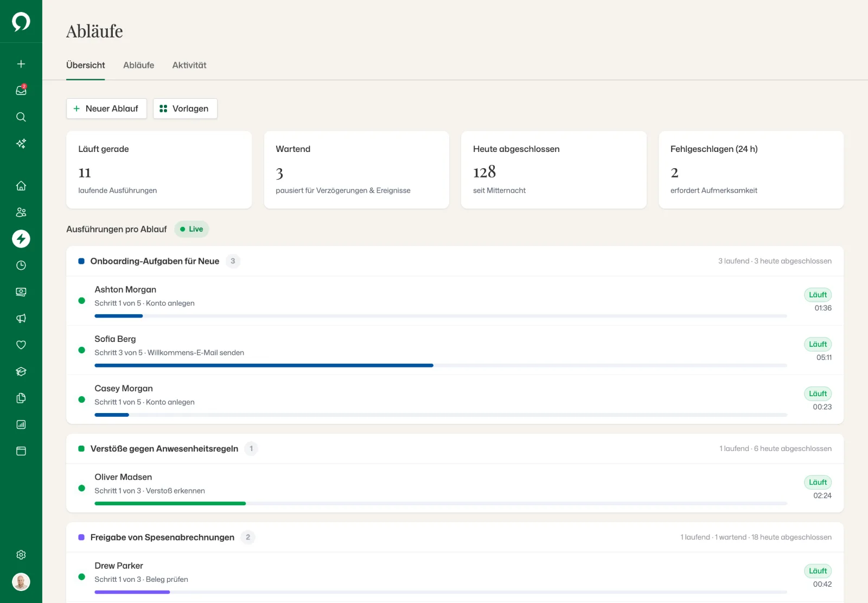Switch to the Abläufe tab

[138, 65]
